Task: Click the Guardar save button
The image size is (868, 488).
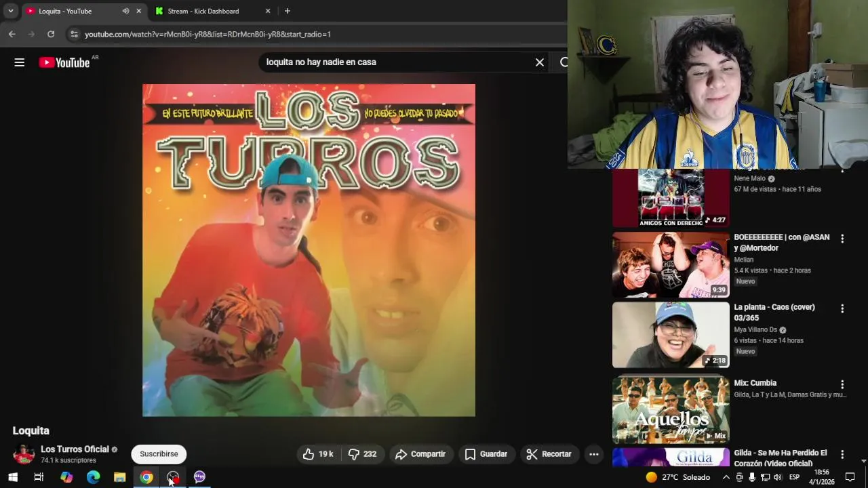Action: tap(486, 454)
